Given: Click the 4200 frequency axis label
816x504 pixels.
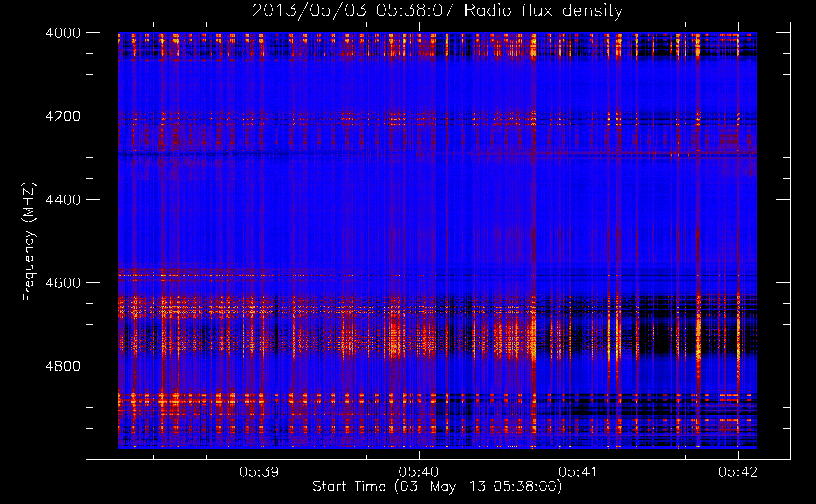Looking at the screenshot, I should 63,116.
